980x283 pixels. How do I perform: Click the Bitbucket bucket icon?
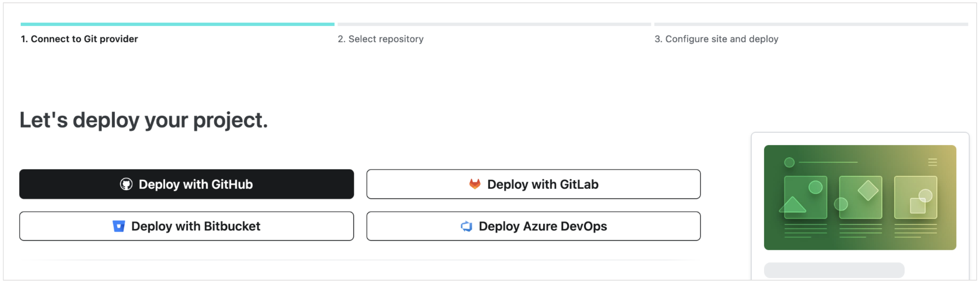click(x=120, y=226)
